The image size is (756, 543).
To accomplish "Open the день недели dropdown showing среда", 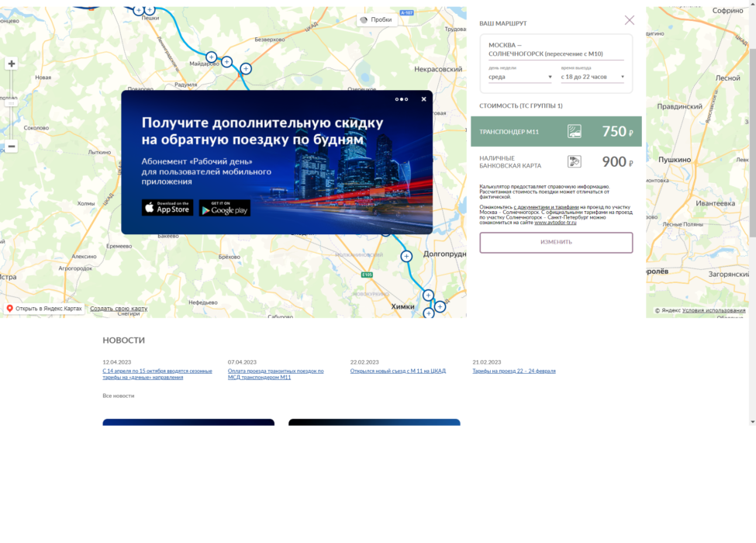I will (x=518, y=75).
